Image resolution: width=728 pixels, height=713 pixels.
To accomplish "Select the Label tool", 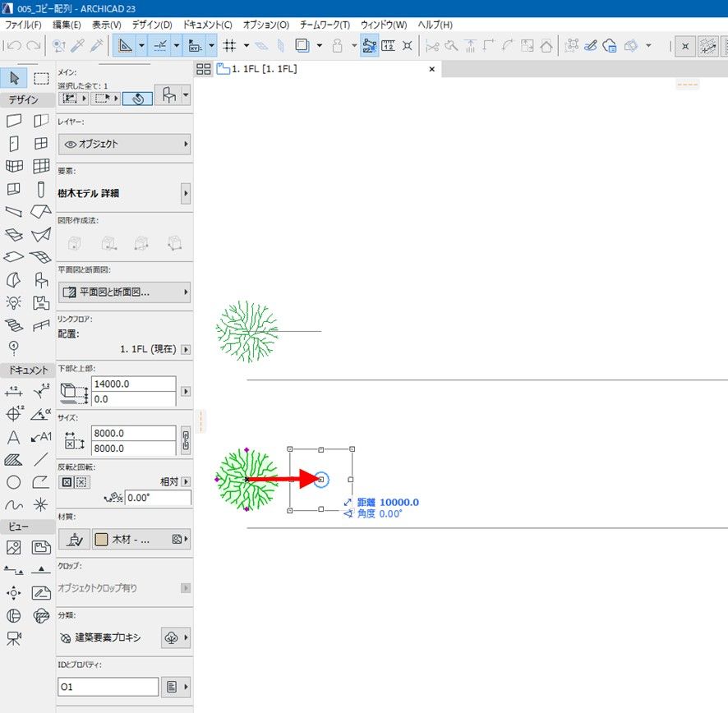I will [41, 437].
